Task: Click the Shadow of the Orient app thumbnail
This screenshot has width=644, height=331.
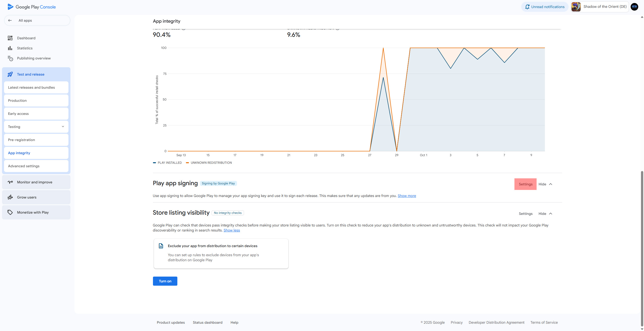Action: pos(576,7)
